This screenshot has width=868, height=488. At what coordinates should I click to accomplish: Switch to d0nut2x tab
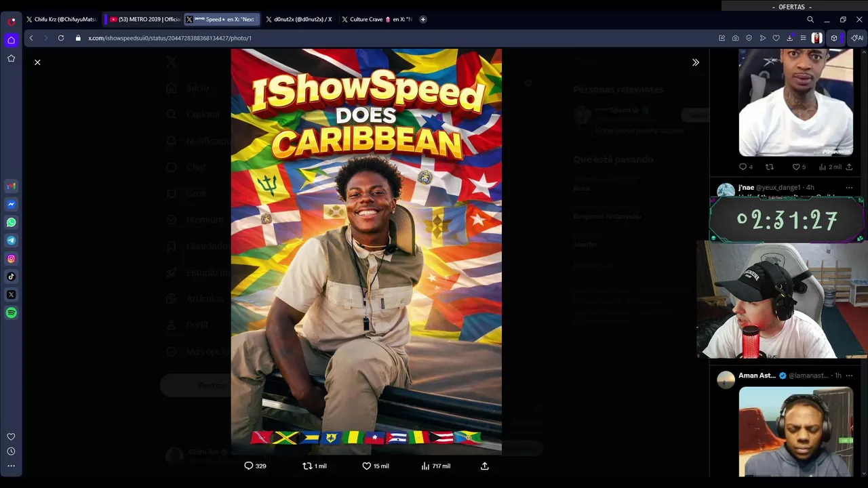(x=299, y=20)
